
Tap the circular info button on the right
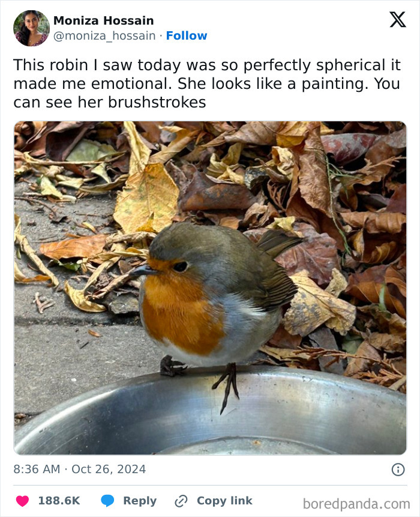[400, 468]
